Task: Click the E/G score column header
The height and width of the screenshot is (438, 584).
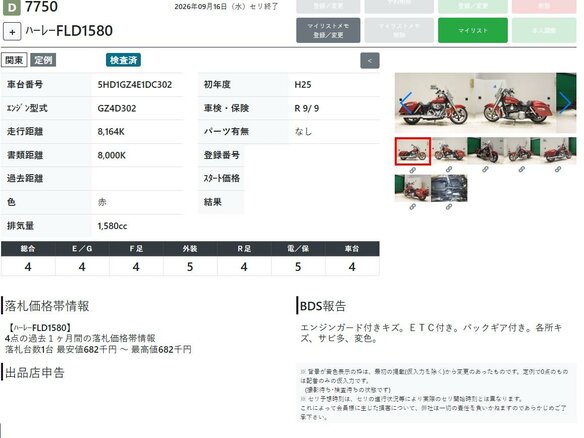Action: point(82,249)
